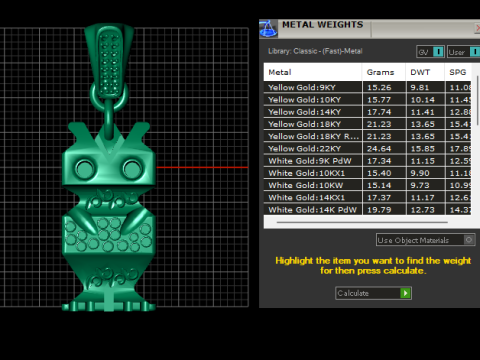This screenshot has height=360, width=480.
Task: Click the horizontal scrollbar under the table
Action: point(362,222)
